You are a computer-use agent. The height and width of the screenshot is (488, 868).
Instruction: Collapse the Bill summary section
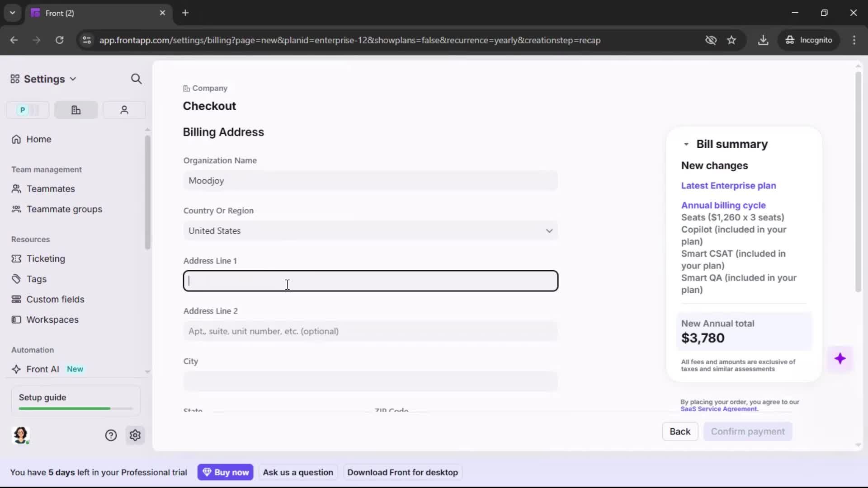(686, 144)
